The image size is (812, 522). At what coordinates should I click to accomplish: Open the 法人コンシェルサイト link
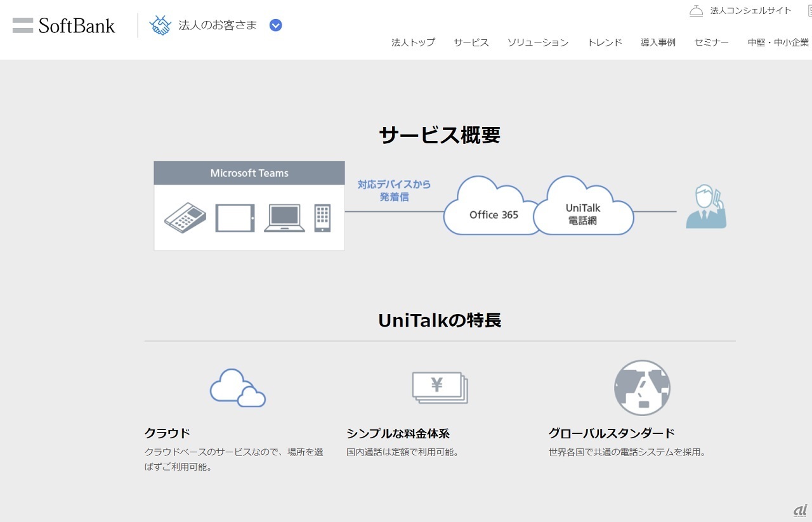pos(750,11)
